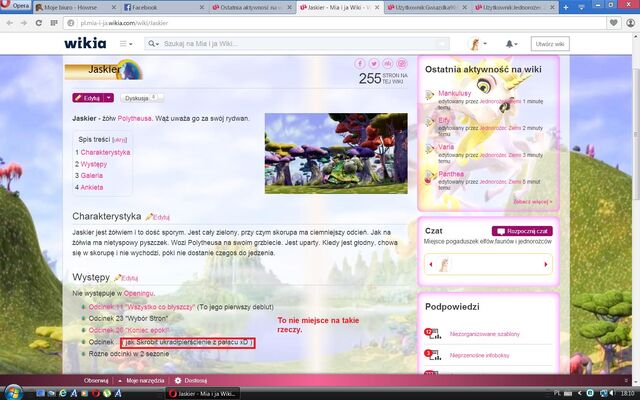The width and height of the screenshot is (640, 400).
Task: Share the page via the Facebook circle icon
Action: coord(360,64)
